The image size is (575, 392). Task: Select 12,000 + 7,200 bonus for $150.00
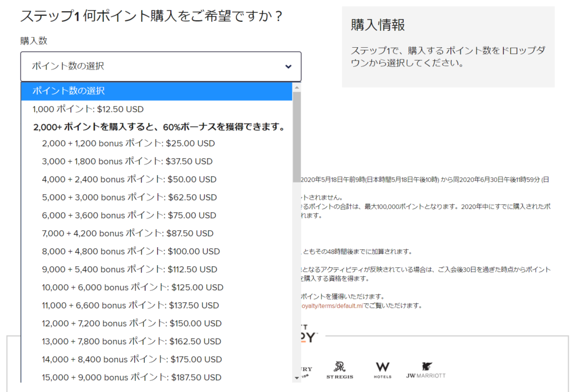[x=131, y=323]
